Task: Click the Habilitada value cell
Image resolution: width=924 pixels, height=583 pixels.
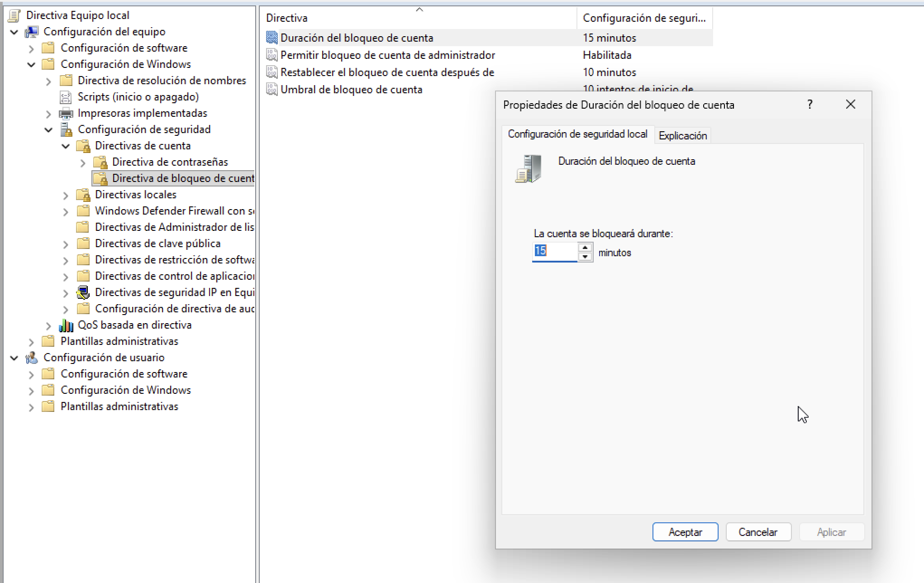Action: tap(607, 55)
